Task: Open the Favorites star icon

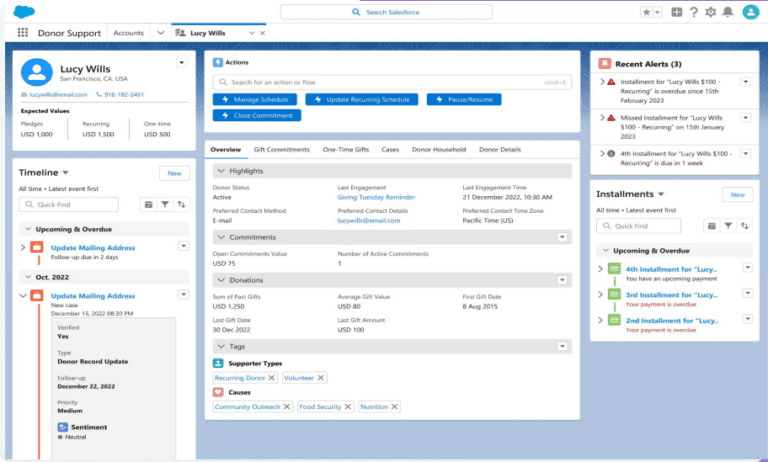Action: [x=647, y=12]
